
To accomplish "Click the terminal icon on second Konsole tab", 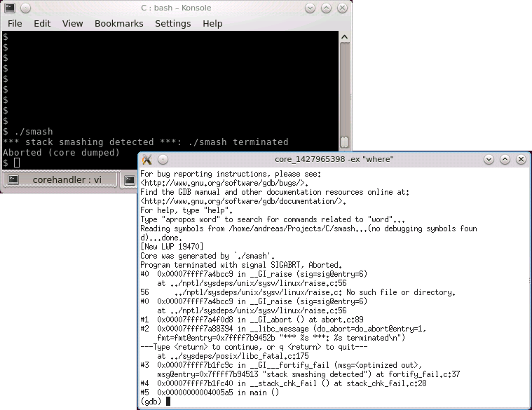I will point(130,179).
